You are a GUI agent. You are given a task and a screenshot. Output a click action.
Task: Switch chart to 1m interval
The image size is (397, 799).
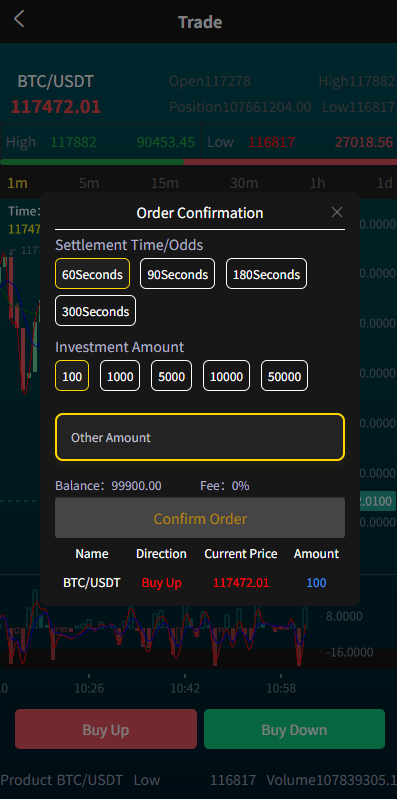point(17,183)
